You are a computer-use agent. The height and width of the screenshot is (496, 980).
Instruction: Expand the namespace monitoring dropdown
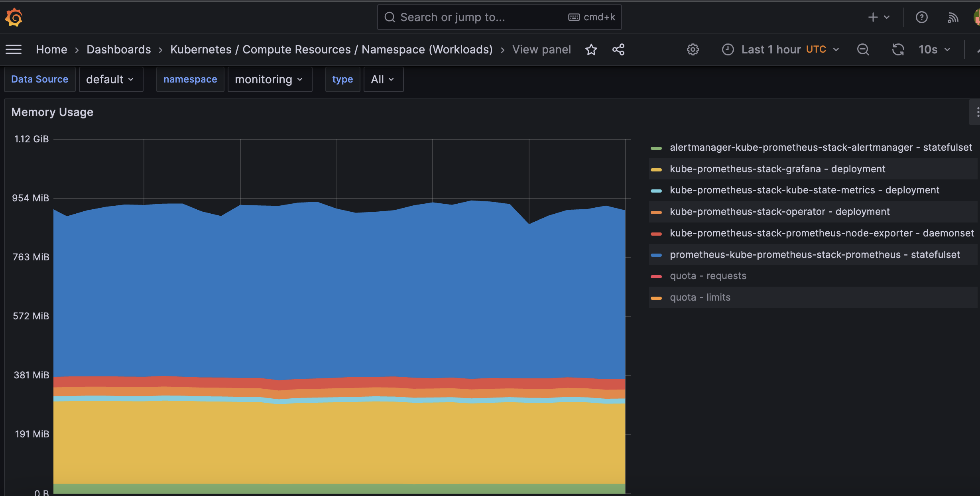tap(270, 79)
